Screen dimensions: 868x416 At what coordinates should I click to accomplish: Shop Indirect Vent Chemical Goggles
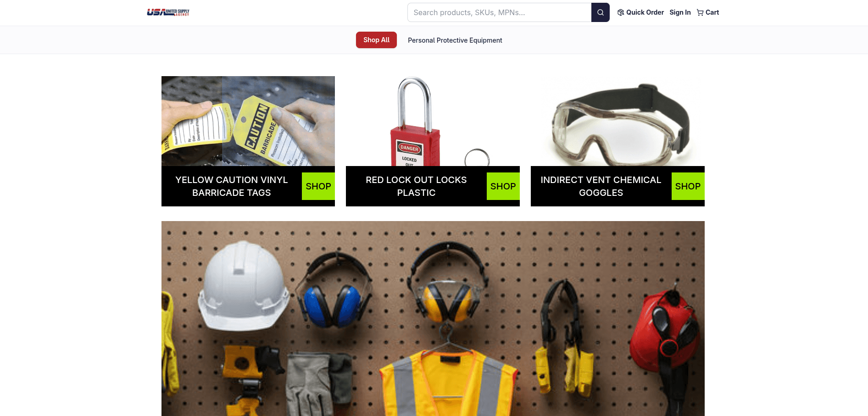click(x=688, y=186)
